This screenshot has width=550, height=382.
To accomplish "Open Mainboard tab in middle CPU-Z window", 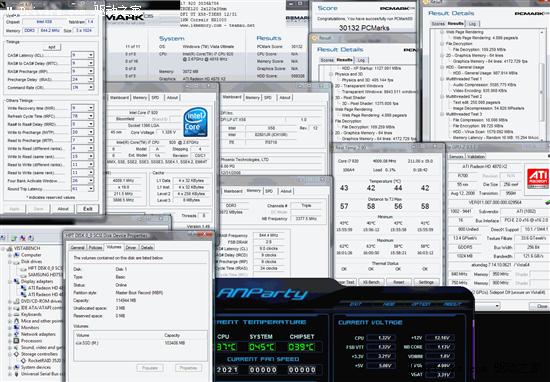I will coord(232,97).
